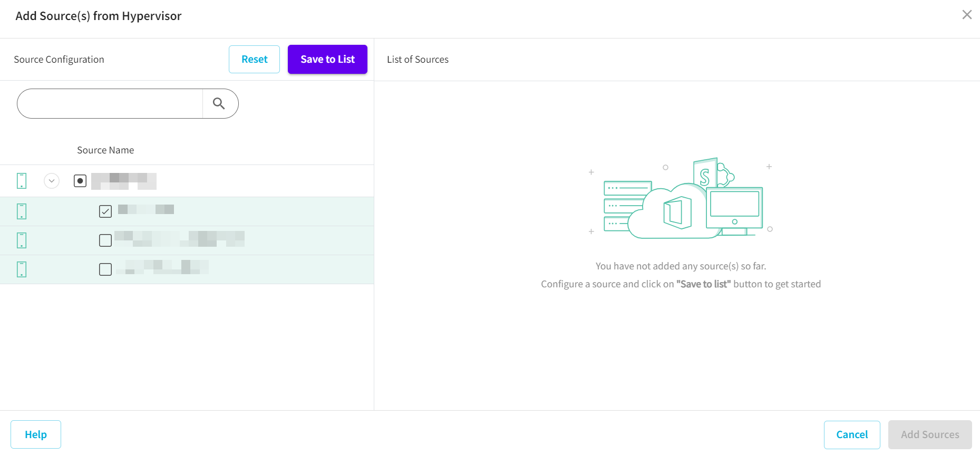Toggle the partially selected parent checkbox

tap(80, 181)
